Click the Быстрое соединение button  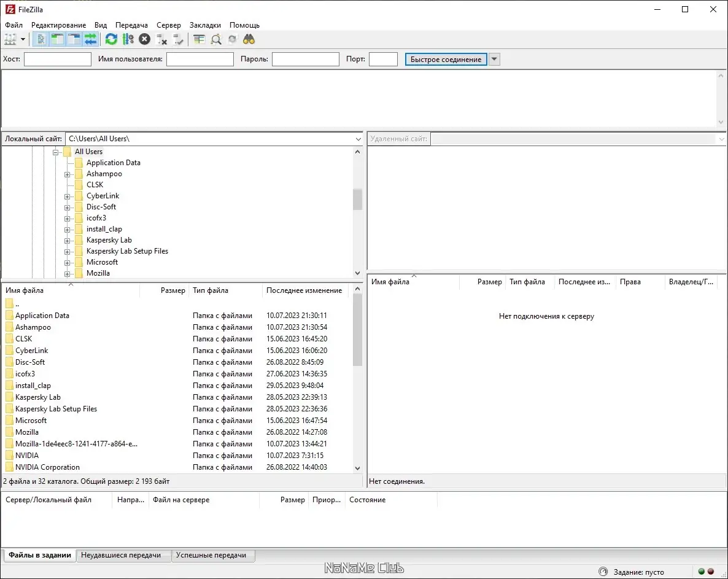point(446,60)
